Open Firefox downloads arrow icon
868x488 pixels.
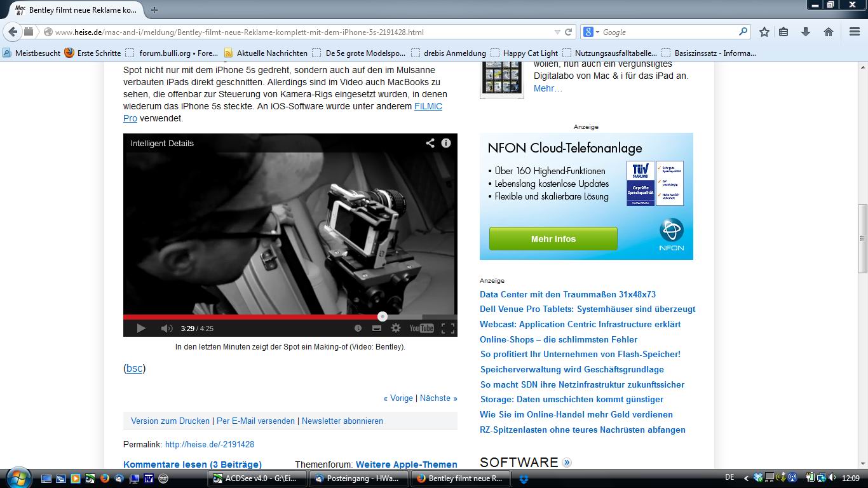806,32
